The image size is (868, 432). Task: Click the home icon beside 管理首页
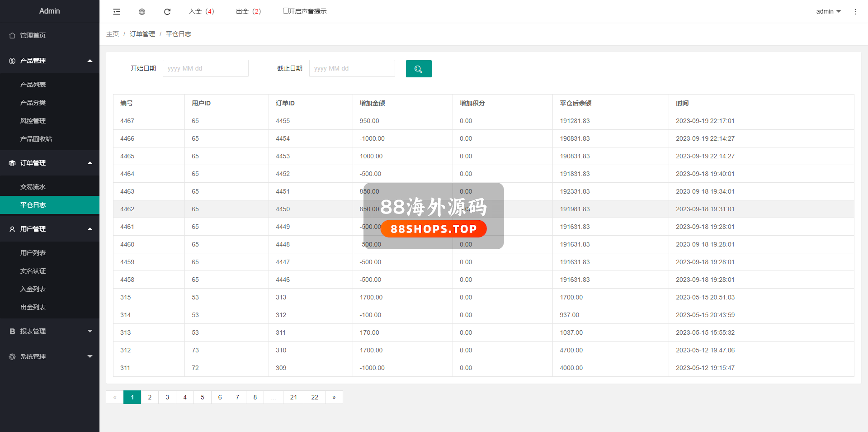pyautogui.click(x=12, y=35)
